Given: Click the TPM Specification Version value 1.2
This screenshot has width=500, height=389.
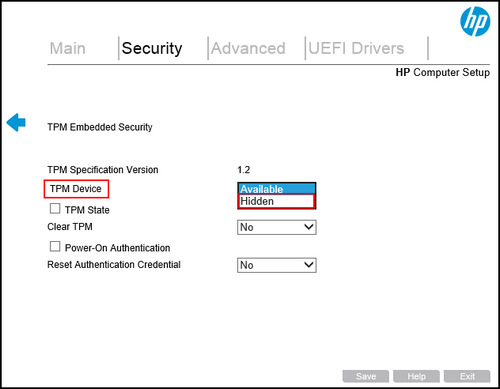Looking at the screenshot, I should [x=244, y=170].
